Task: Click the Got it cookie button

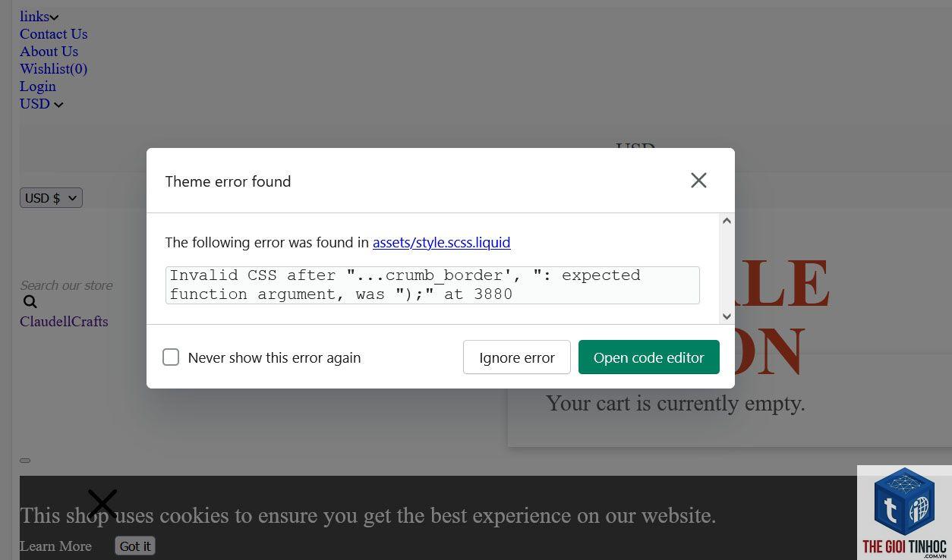Action: pos(135,546)
